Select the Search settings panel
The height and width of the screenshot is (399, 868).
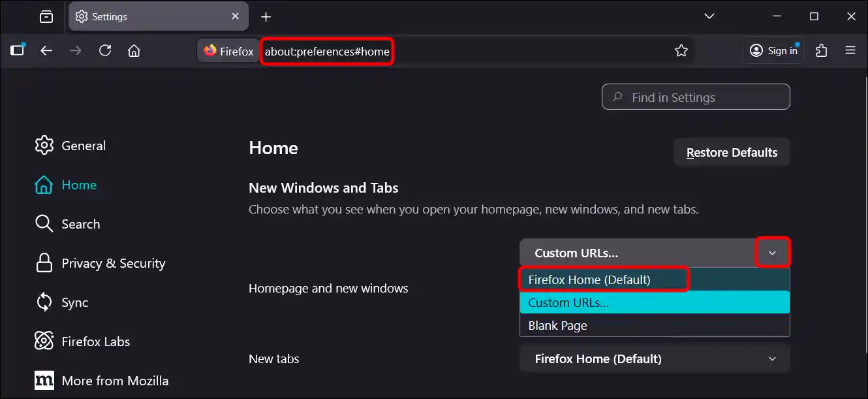(x=80, y=223)
